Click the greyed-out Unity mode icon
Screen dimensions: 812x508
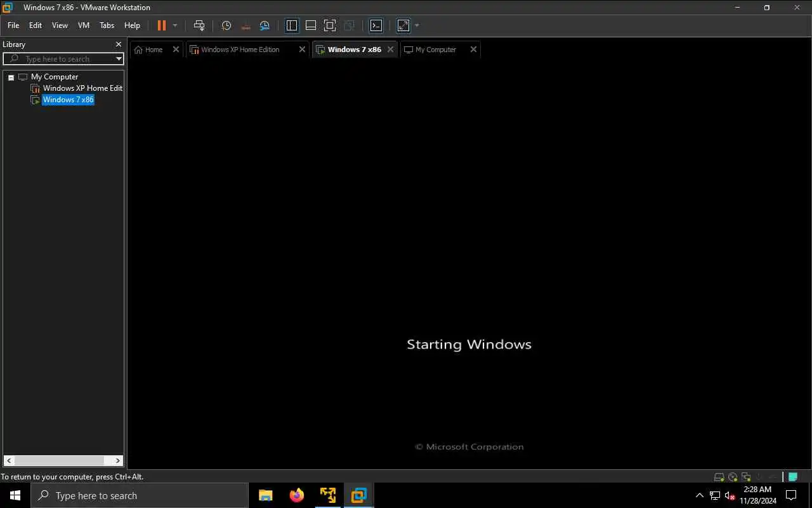coord(349,25)
